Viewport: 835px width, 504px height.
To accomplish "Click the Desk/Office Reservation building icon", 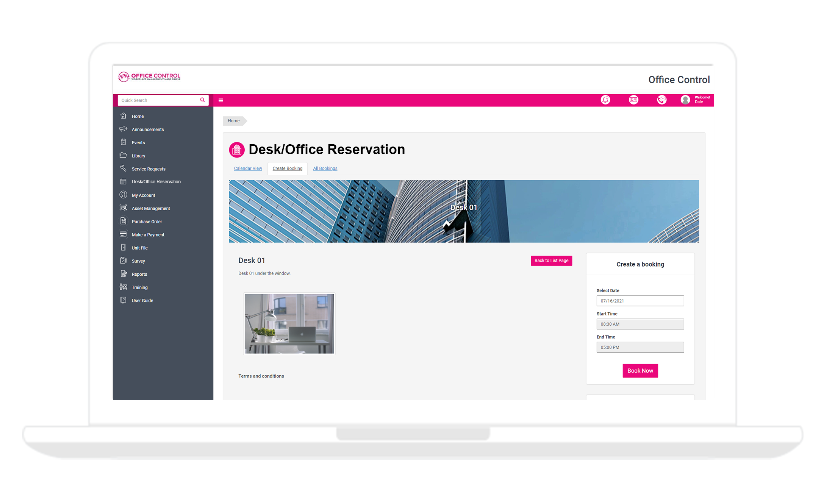I will point(237,150).
